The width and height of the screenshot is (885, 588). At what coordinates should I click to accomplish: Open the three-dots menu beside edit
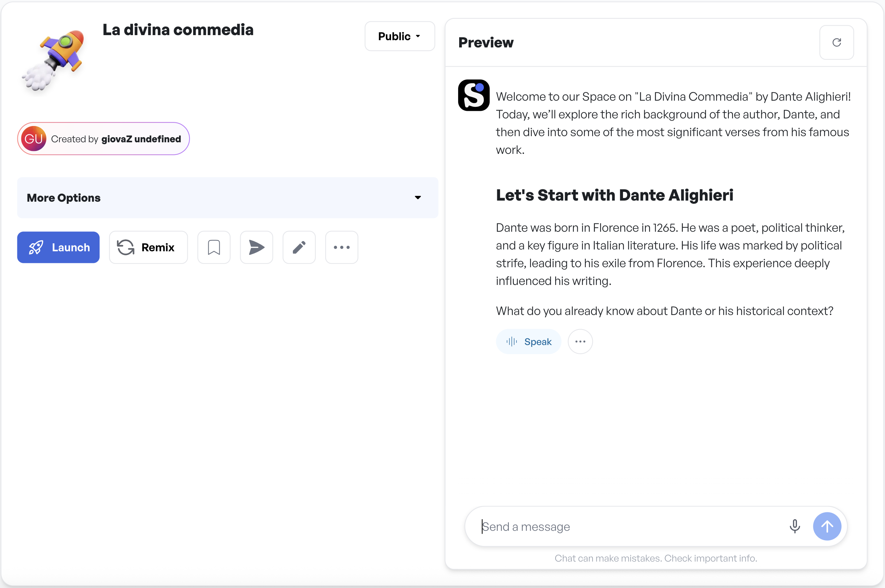(341, 248)
